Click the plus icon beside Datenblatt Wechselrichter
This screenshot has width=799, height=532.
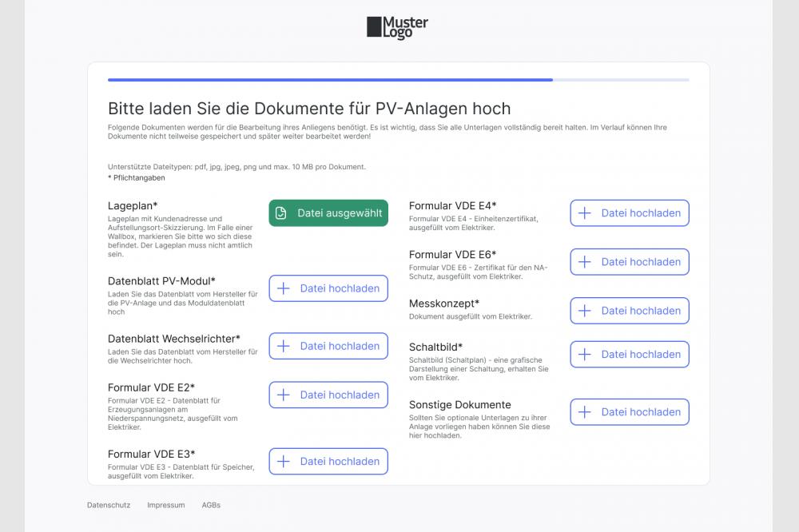click(284, 346)
